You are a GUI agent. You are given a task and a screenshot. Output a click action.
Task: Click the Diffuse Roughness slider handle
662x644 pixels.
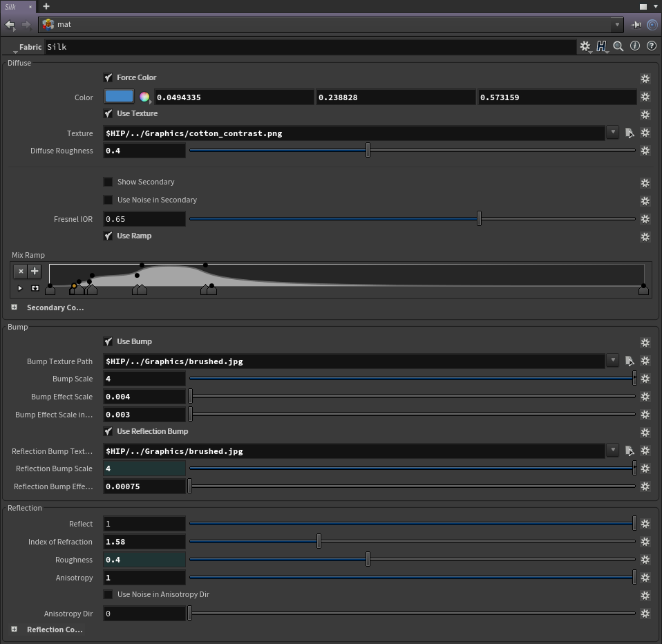coord(368,150)
